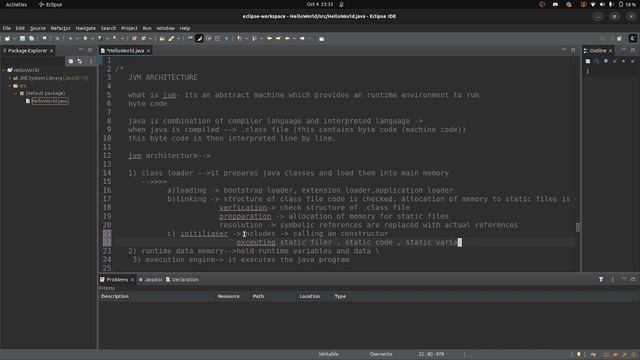
Task: Expand the JRE System Library node
Action: pyautogui.click(x=10, y=78)
